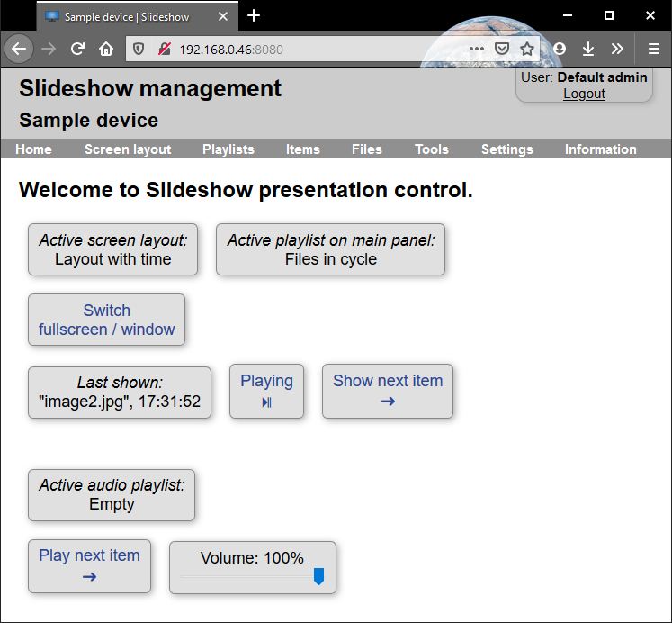Click the Logout link
Viewport: 672px width, 623px height.
[x=584, y=94]
